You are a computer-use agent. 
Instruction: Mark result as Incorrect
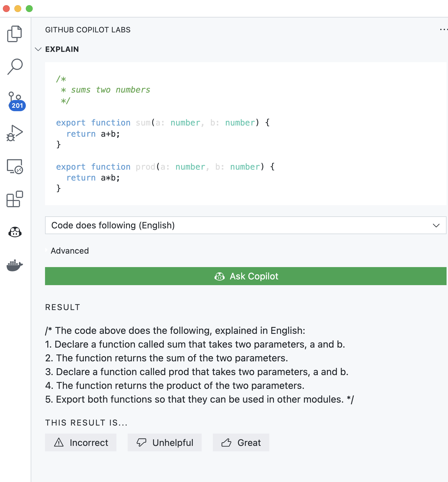click(x=81, y=443)
